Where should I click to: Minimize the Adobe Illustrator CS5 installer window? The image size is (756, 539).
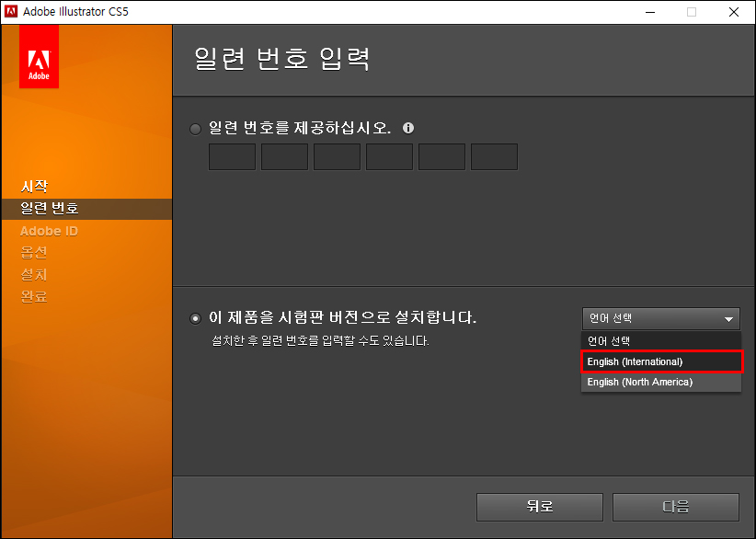click(x=650, y=12)
